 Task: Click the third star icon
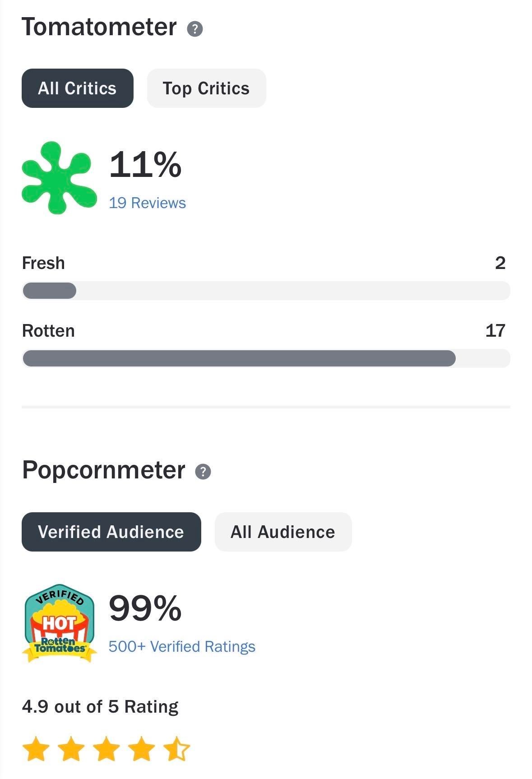(x=106, y=749)
